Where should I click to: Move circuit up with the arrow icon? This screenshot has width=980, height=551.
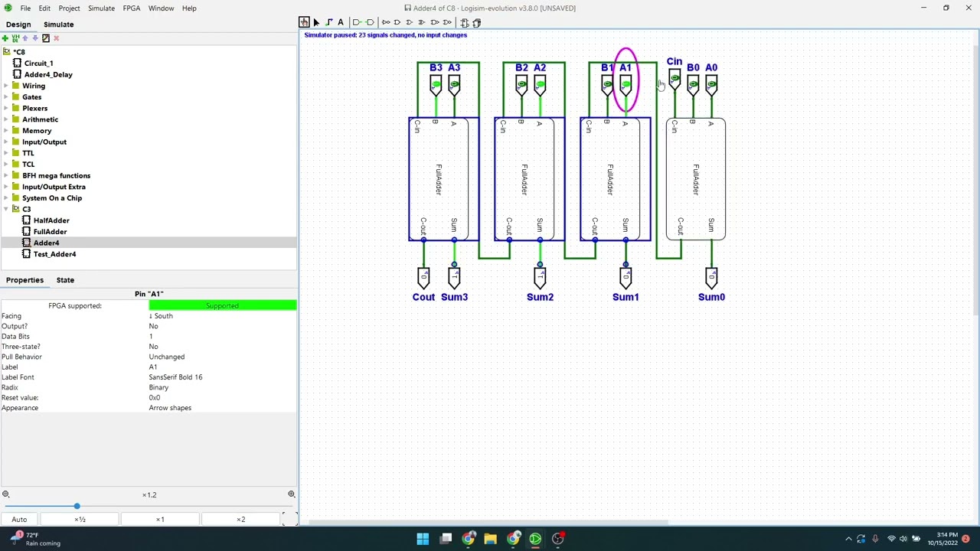25,38
